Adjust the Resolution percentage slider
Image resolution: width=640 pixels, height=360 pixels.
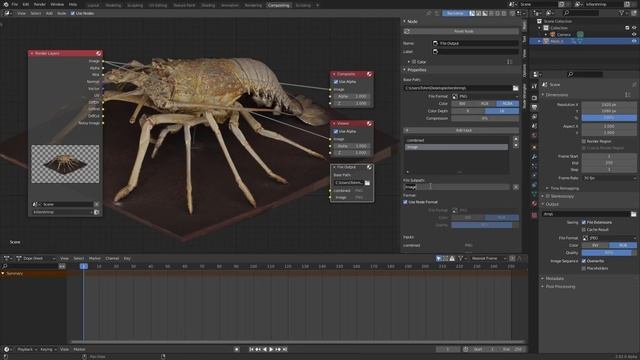tap(609, 118)
